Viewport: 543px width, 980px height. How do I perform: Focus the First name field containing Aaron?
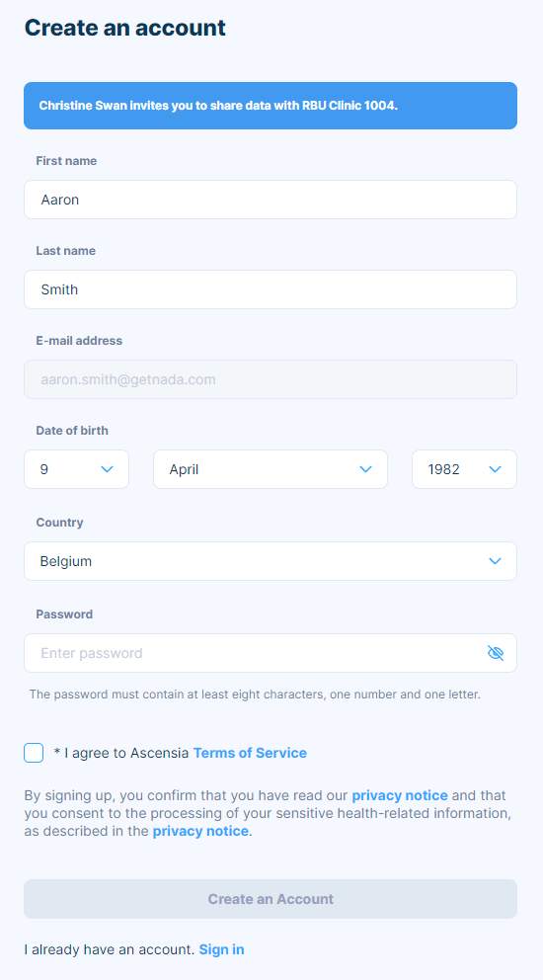click(x=271, y=200)
